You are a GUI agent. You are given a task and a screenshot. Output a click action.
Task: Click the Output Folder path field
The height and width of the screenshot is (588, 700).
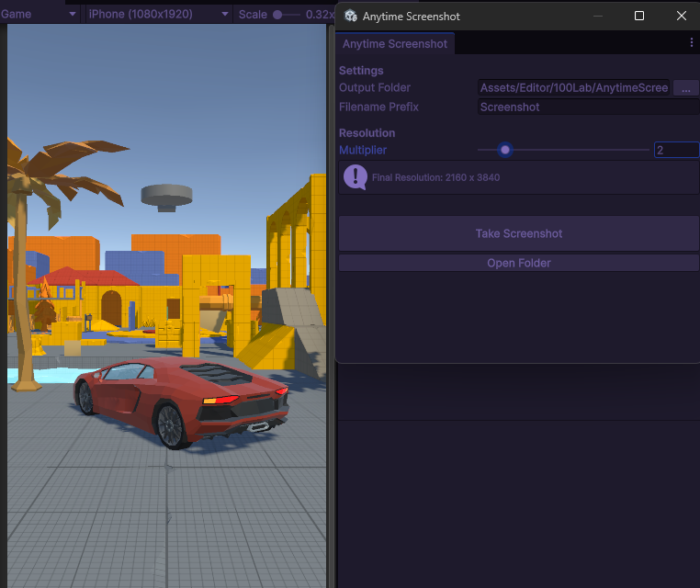tap(573, 88)
